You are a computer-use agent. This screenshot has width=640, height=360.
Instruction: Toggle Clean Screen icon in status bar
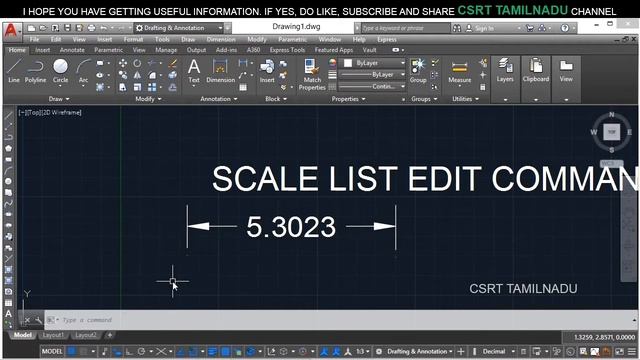pos(620,351)
